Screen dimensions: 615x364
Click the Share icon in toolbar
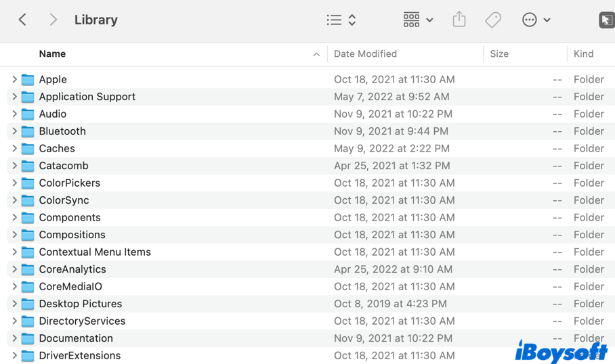(459, 20)
